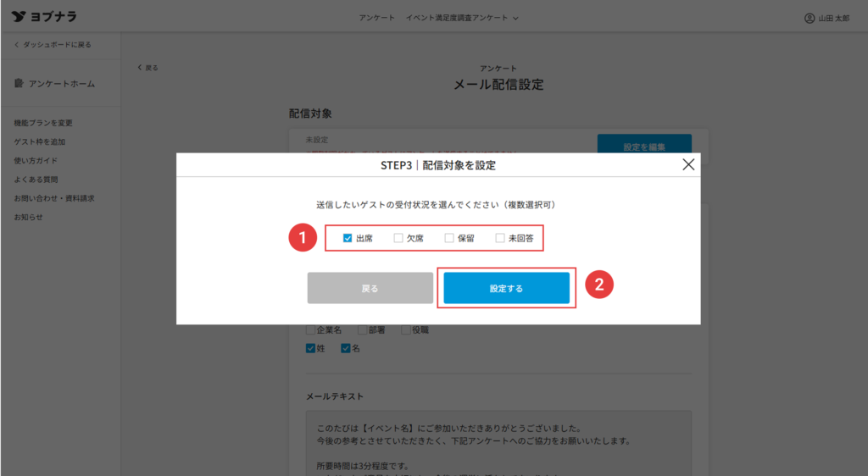Image resolution: width=868 pixels, height=476 pixels.
Task: Check the 欠席 checkbox
Action: pos(398,239)
